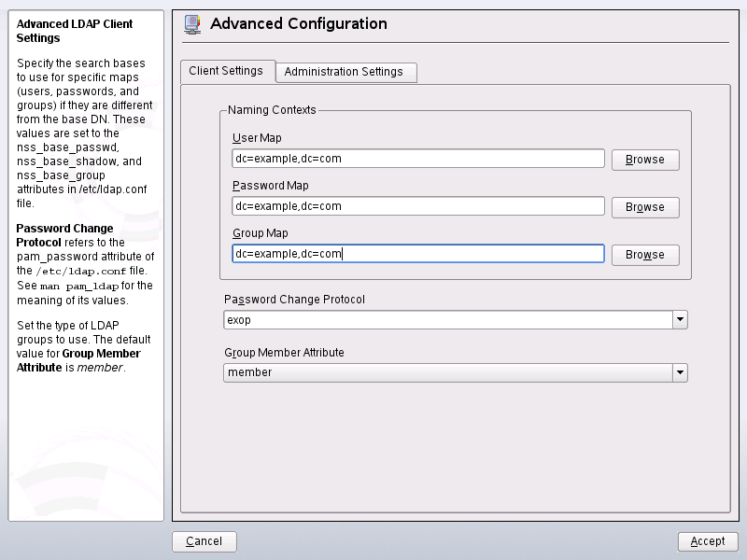747x560 pixels.
Task: Click the /etc/ldap.conf monospace help text
Action: 81,271
